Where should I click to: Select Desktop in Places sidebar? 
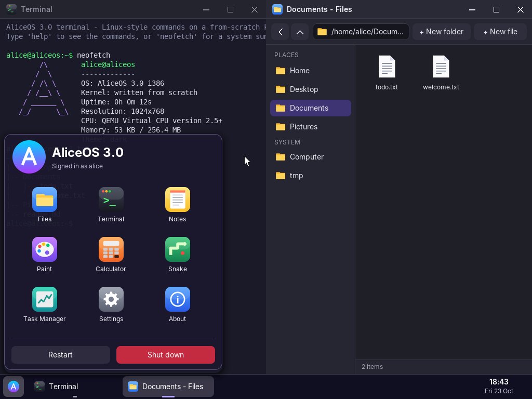pyautogui.click(x=311, y=89)
